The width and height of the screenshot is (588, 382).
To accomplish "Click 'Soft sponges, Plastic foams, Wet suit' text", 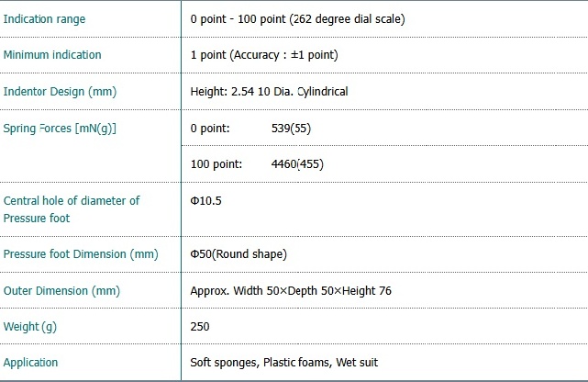I will point(283,363).
